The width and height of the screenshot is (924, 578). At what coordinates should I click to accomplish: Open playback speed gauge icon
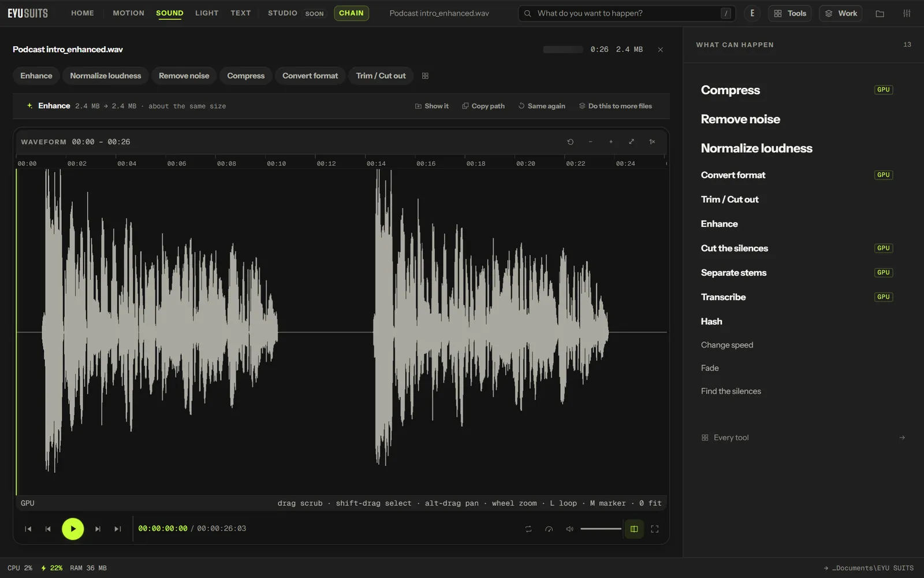pyautogui.click(x=549, y=529)
